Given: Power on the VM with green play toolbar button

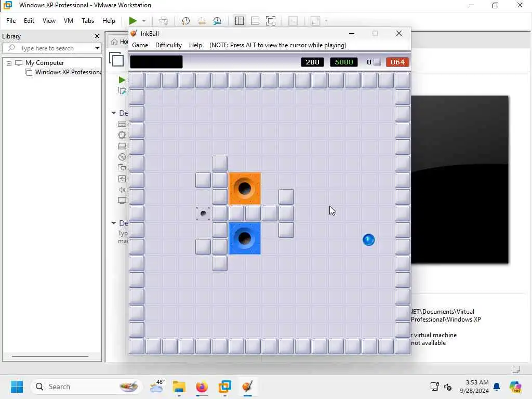Looking at the screenshot, I should pyautogui.click(x=132, y=21).
